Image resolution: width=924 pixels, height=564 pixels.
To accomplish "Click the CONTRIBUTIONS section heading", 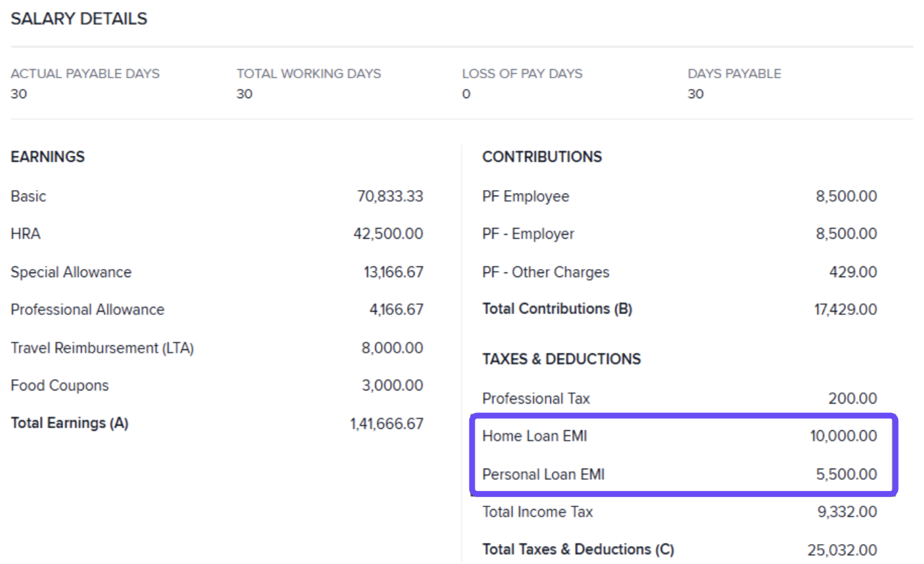I will pyautogui.click(x=542, y=157).
